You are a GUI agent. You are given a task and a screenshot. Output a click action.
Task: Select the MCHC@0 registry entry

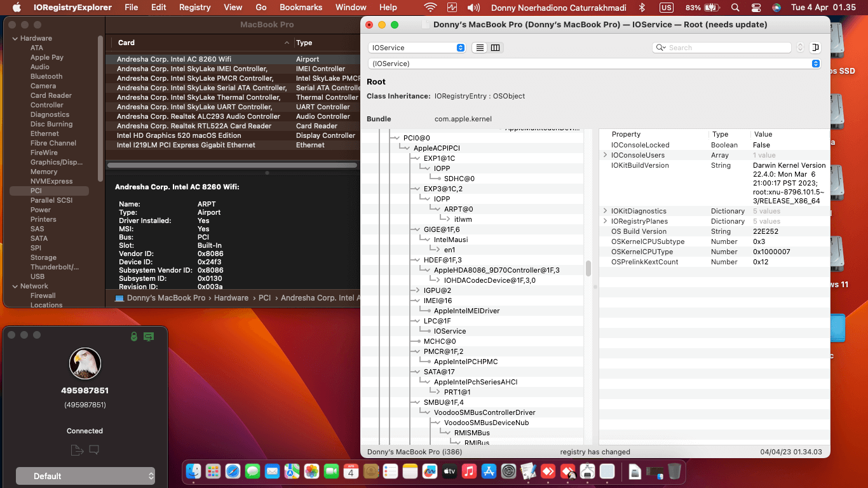440,341
